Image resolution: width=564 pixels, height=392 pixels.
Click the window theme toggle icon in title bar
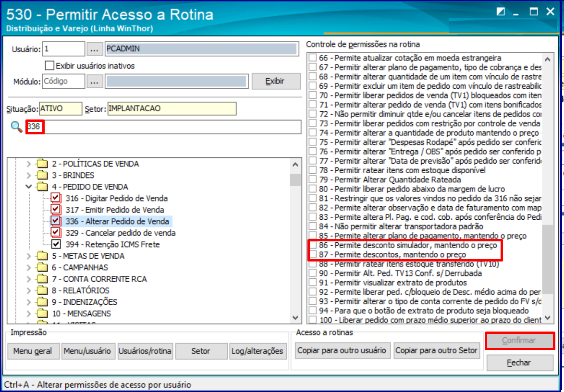pos(500,12)
